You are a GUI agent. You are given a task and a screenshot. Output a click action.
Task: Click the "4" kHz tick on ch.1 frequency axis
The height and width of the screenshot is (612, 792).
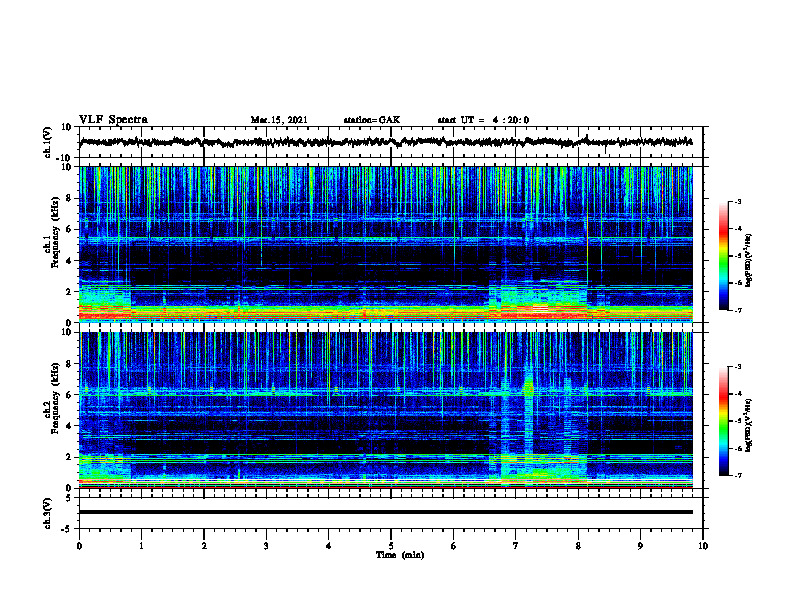(70, 261)
